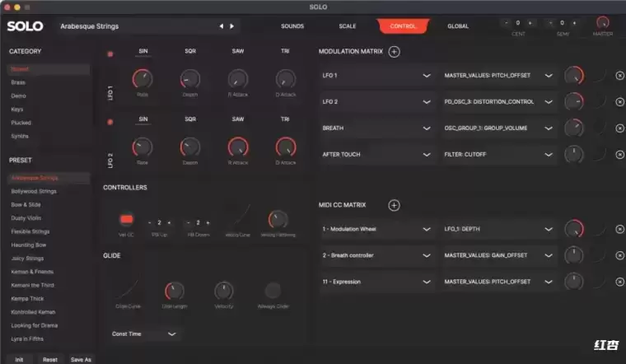The height and width of the screenshot is (364, 626).
Task: Toggle the Always Glide button
Action: coord(273,291)
